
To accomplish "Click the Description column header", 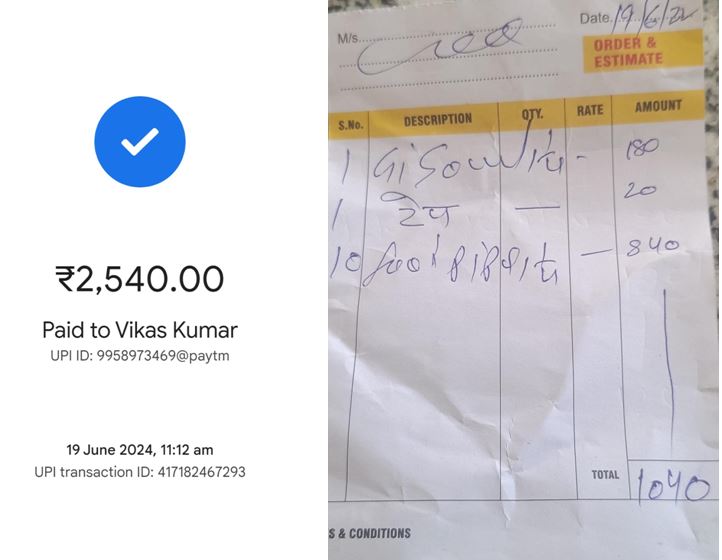I will [437, 119].
